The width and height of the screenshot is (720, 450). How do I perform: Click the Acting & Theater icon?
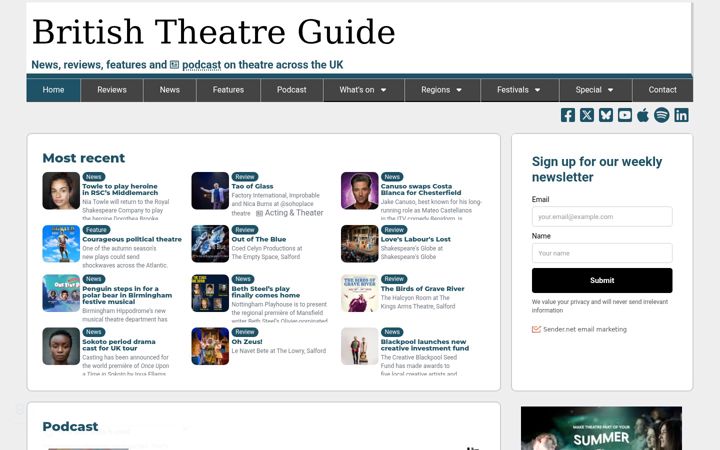pos(259,213)
